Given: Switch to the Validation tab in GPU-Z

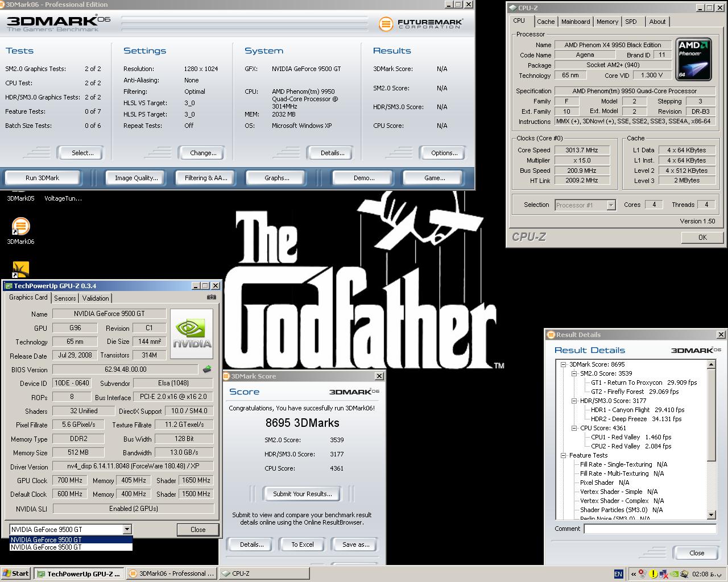Looking at the screenshot, I should coord(96,298).
